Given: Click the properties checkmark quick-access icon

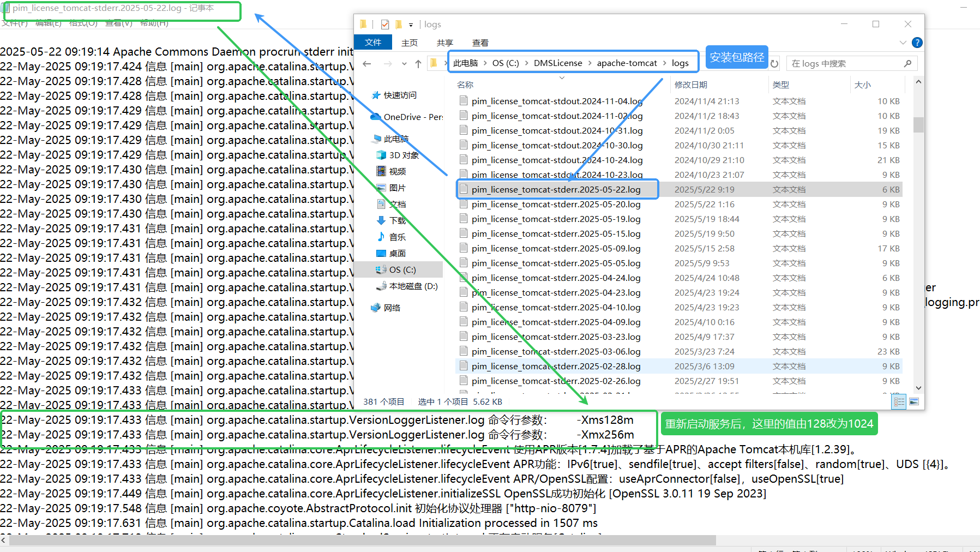Looking at the screenshot, I should pyautogui.click(x=385, y=24).
